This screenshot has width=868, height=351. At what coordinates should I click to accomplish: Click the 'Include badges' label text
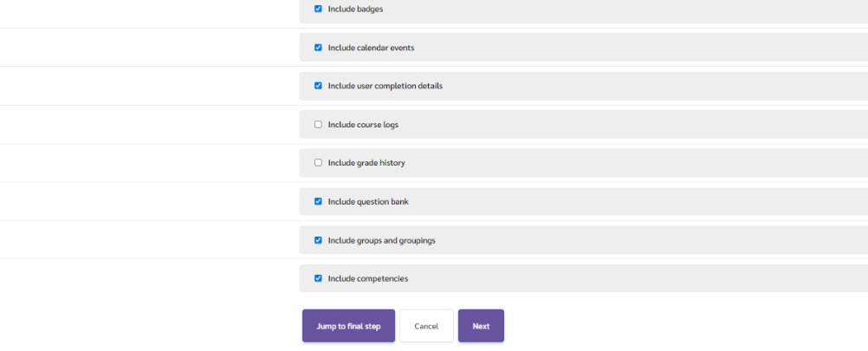(355, 10)
